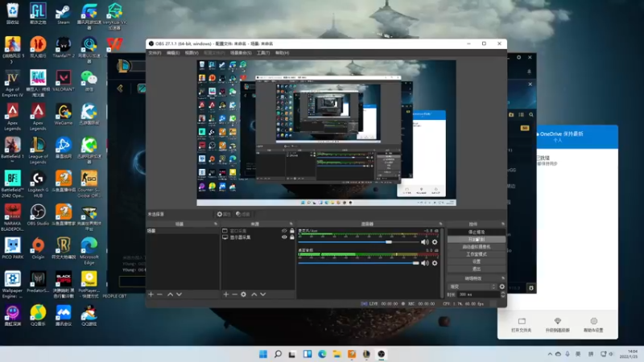Start the virtual camera in Controls

pos(477,247)
